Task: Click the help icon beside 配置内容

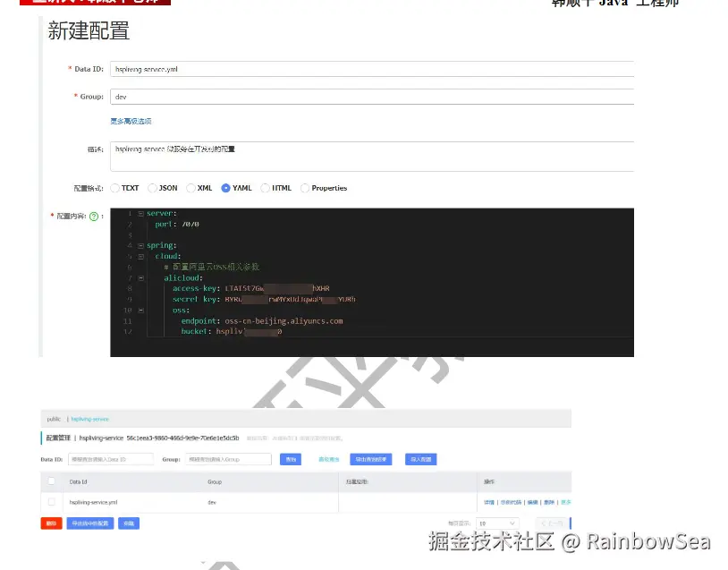Action: click(x=94, y=217)
